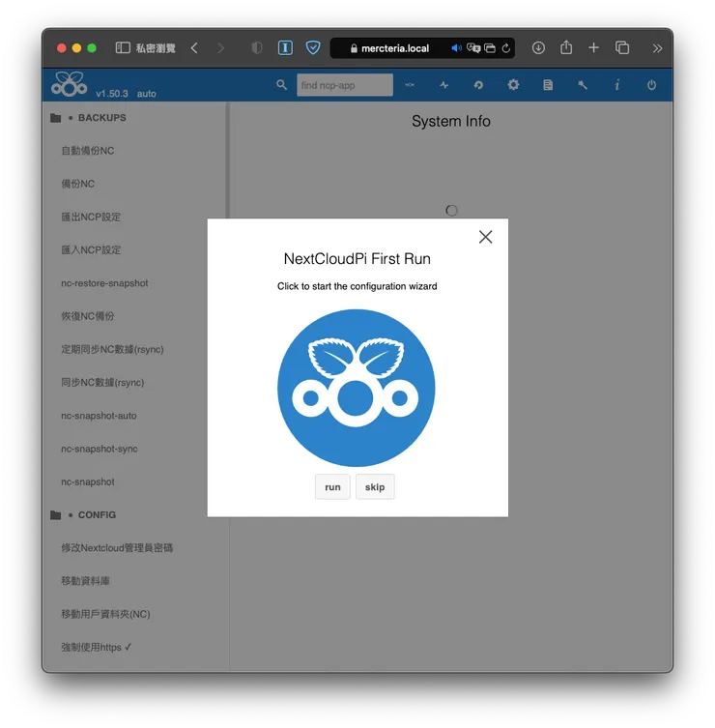Click the run button
The image size is (715, 728).
[332, 486]
